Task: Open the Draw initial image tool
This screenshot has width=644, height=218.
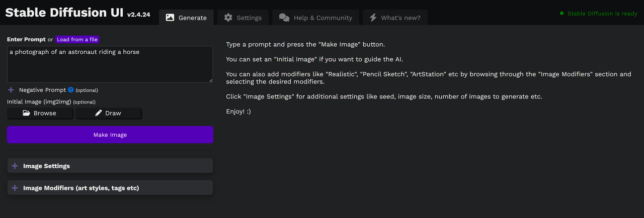Action: pos(109,113)
